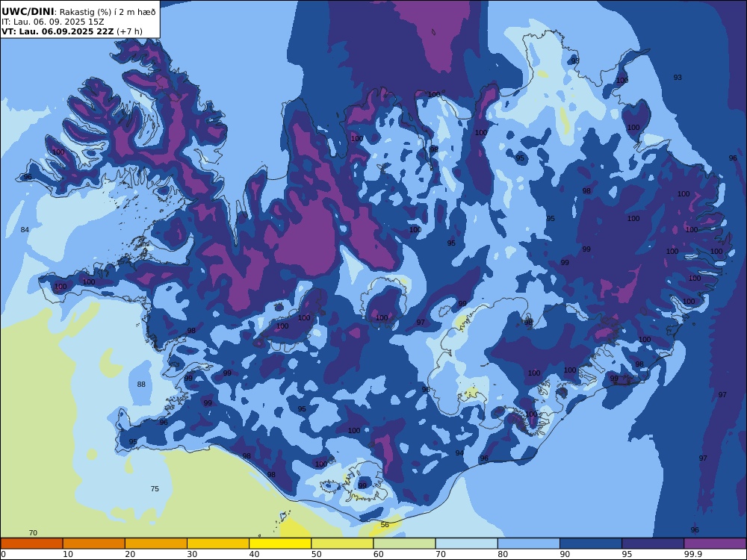The width and height of the screenshot is (747, 560).
Task: Click the initial time "IT: Lau. 06. 09. 2025 15Z"
Action: pyautogui.click(x=53, y=22)
